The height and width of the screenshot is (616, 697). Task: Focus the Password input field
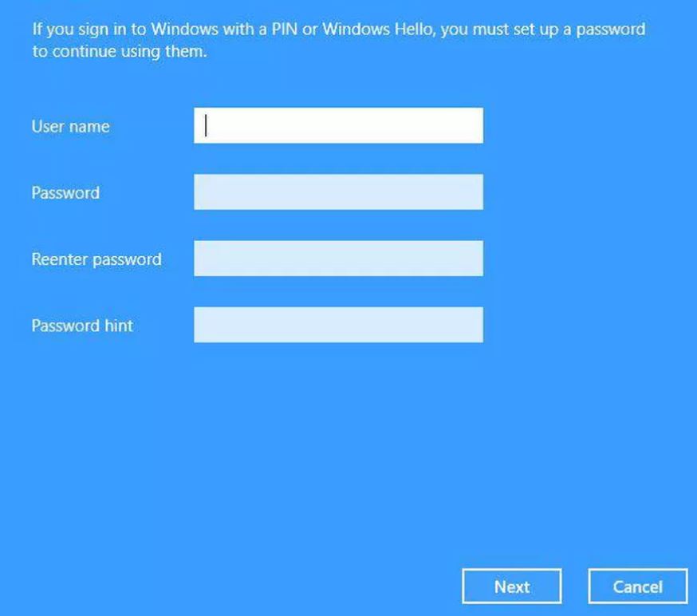pos(338,192)
